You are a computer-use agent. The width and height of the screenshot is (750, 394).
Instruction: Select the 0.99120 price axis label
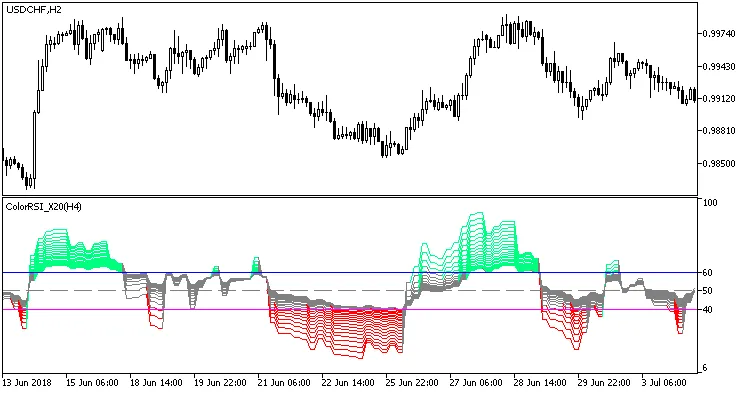coord(719,98)
